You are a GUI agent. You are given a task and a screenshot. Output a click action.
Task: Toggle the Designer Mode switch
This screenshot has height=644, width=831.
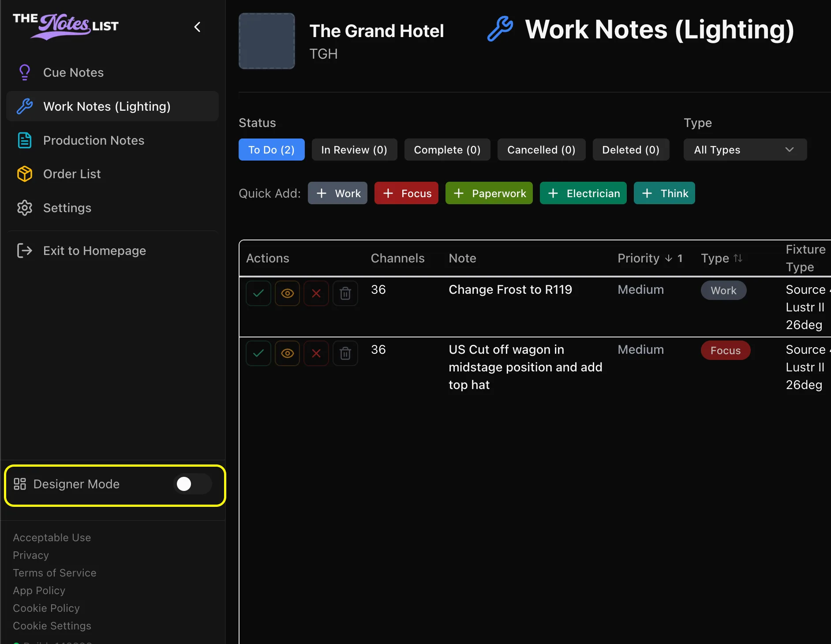193,484
